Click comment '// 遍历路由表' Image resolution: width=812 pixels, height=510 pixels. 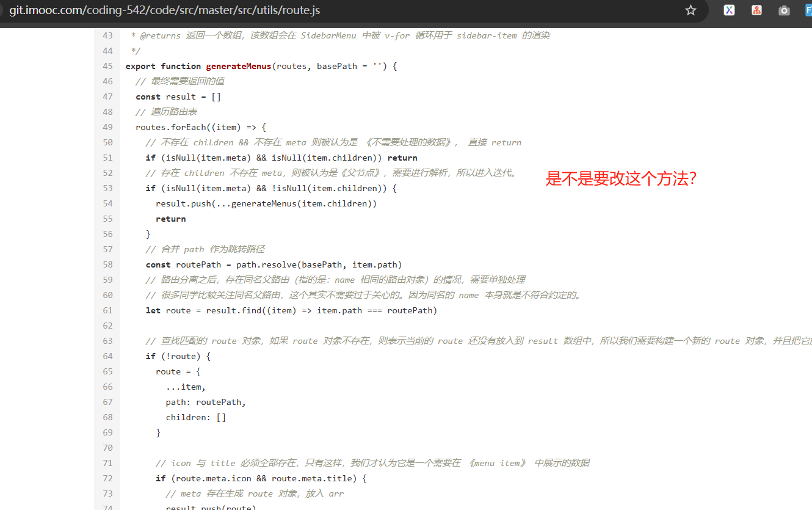tap(166, 112)
